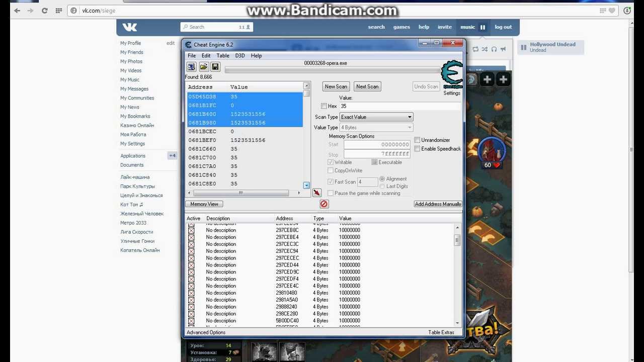This screenshot has width=644, height=362.
Task: Click the Next Scan button
Action: point(367,86)
